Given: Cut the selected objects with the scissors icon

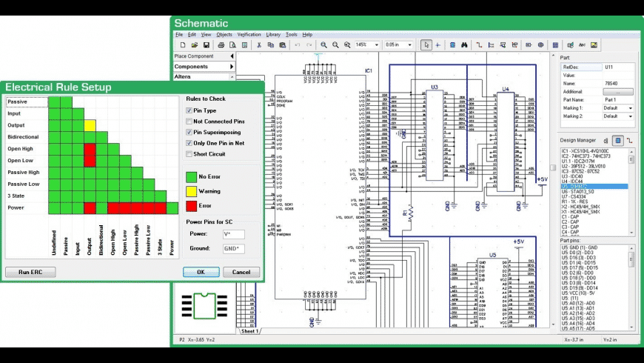Looking at the screenshot, I should [x=259, y=44].
